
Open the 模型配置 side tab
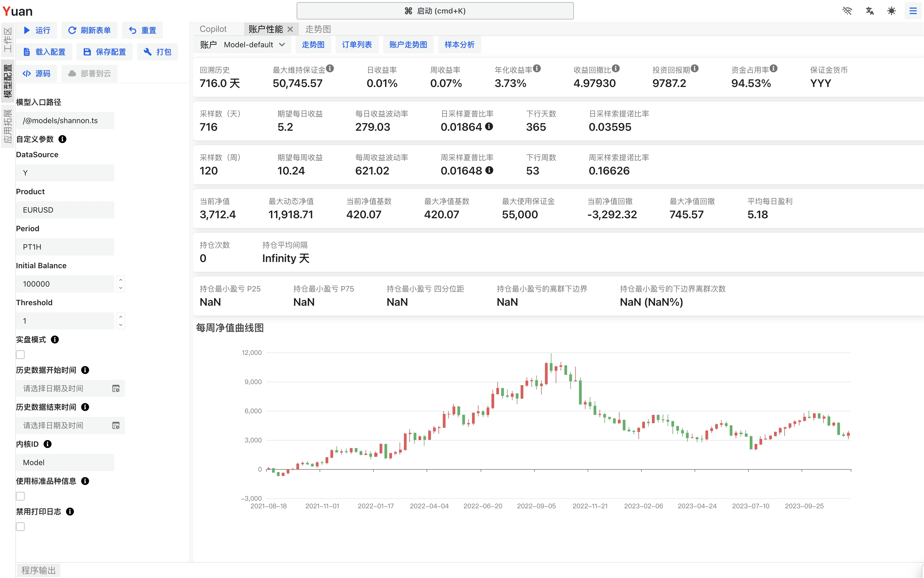(8, 81)
